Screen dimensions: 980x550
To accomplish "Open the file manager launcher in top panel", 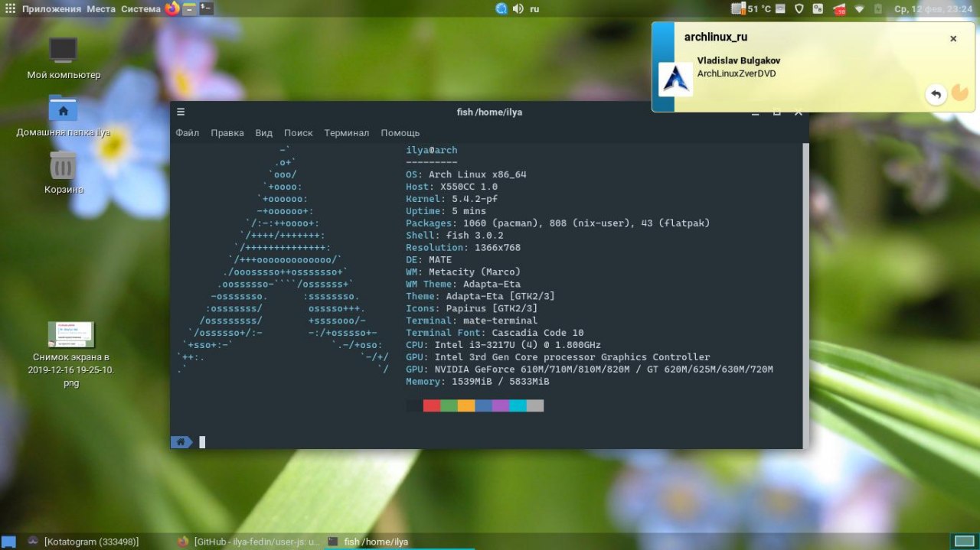I will (x=189, y=9).
